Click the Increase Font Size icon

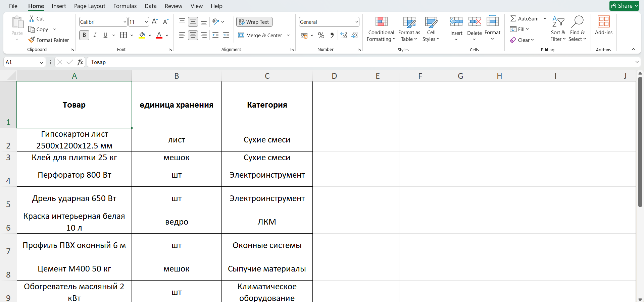click(x=155, y=22)
